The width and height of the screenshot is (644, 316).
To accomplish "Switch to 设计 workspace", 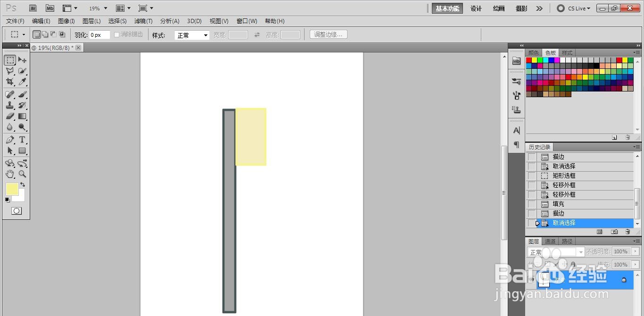I will (476, 8).
